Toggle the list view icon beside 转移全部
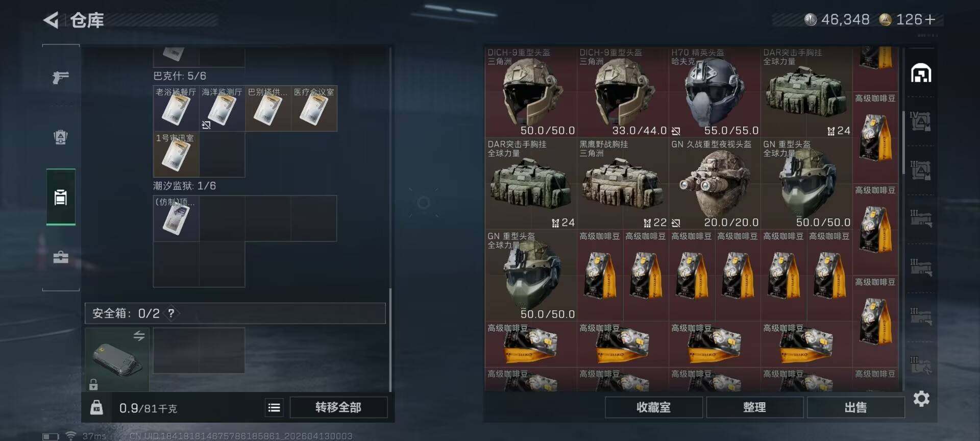Viewport: 980px width, 441px height. tap(274, 407)
